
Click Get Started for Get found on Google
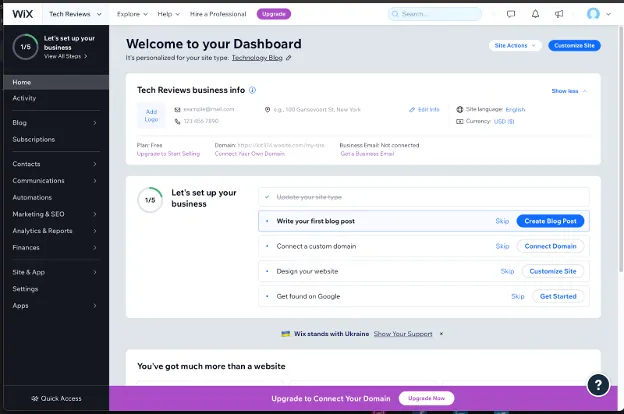click(x=558, y=296)
